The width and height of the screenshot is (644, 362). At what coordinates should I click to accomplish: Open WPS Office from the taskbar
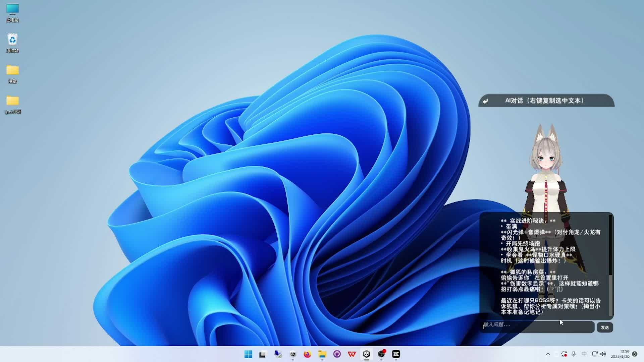352,354
